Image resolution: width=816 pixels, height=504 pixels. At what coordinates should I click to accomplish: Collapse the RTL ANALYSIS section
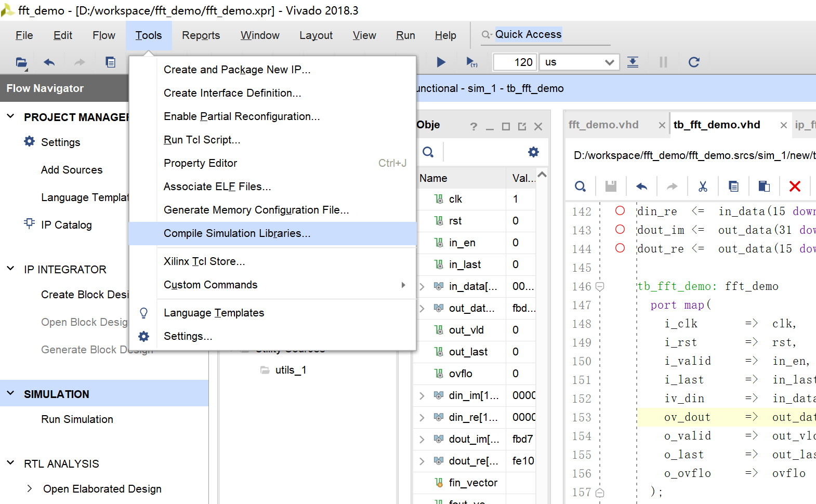pos(10,462)
